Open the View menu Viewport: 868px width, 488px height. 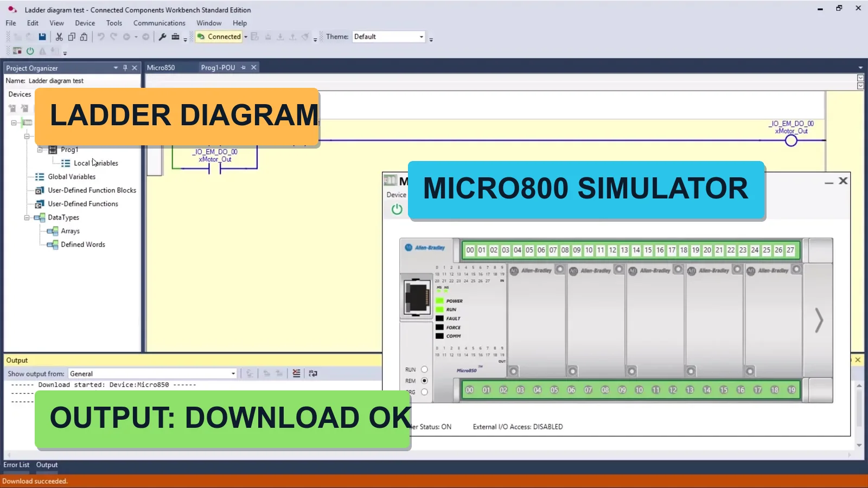[x=56, y=23]
